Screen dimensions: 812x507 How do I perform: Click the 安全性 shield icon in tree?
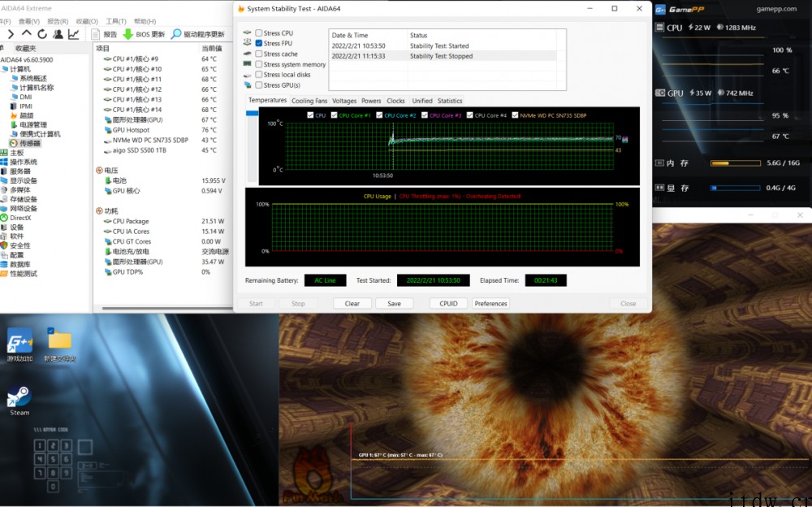click(4, 245)
